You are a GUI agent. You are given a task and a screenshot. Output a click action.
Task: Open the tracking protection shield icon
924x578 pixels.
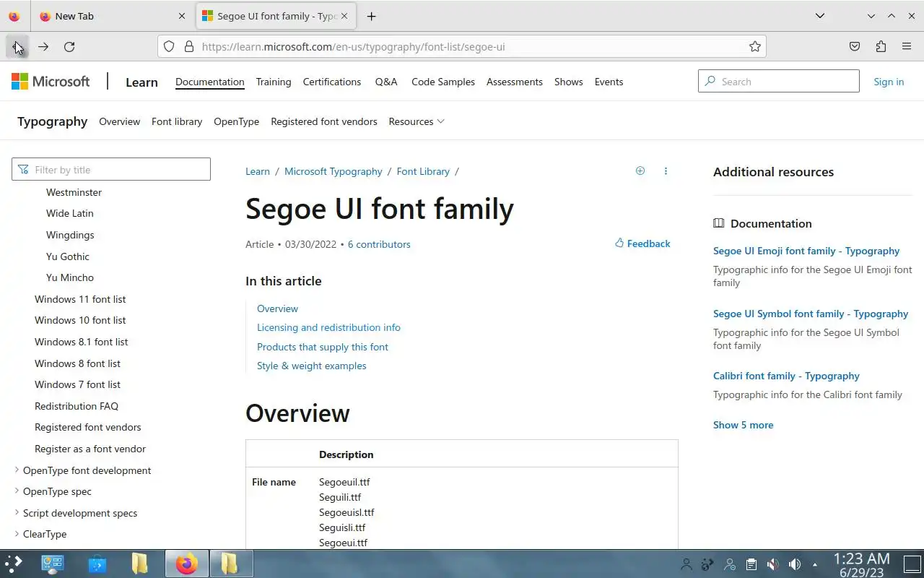(x=169, y=46)
